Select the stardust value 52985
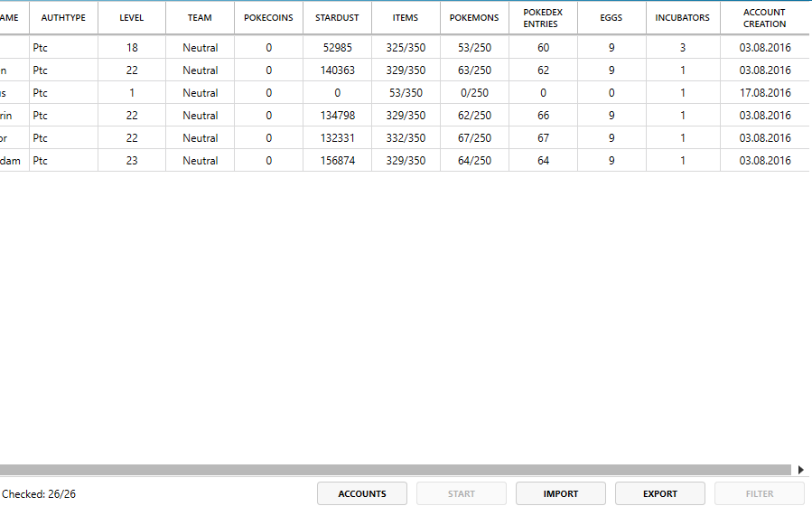Screen dimensions: 812x506 pyautogui.click(x=337, y=48)
